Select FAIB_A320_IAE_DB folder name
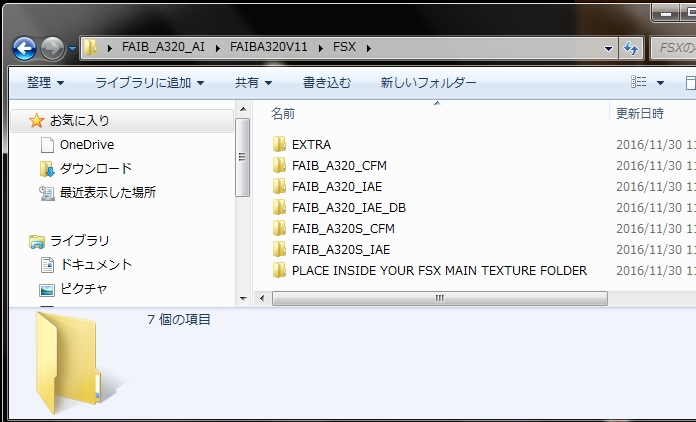This screenshot has height=422, width=696. point(349,208)
